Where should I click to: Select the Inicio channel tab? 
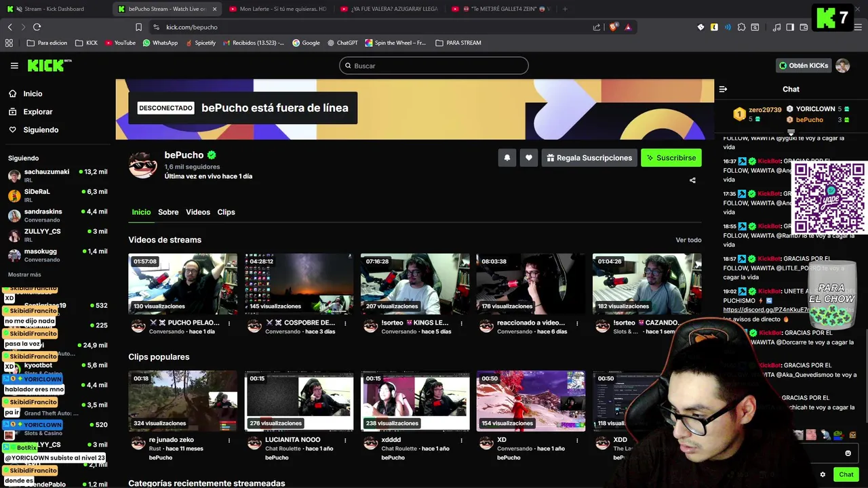tap(141, 212)
